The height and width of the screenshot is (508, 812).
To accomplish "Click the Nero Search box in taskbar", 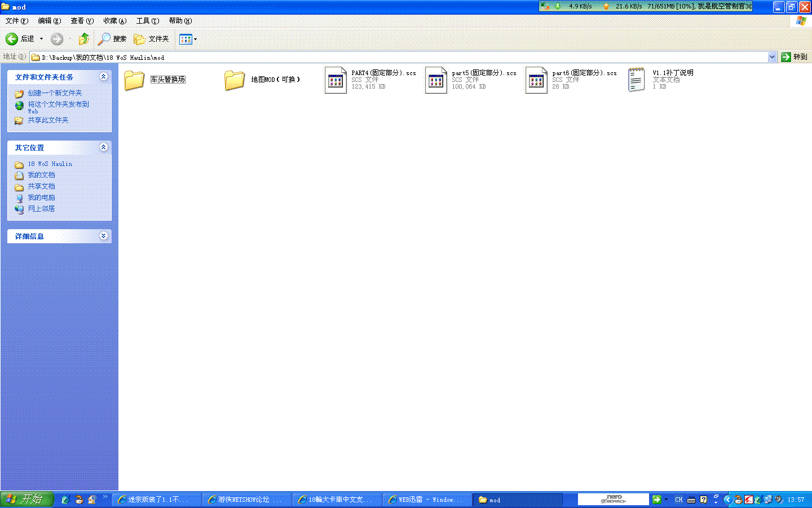I will click(614, 500).
